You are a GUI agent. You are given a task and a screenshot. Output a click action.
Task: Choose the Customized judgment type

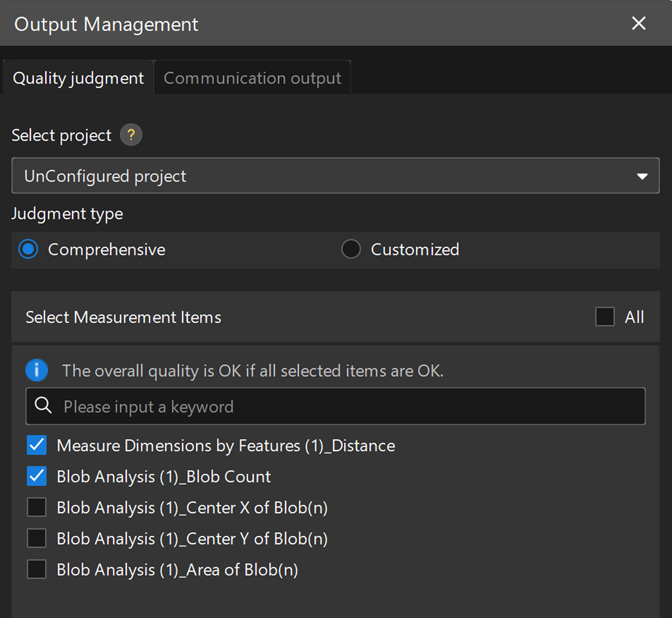point(351,249)
